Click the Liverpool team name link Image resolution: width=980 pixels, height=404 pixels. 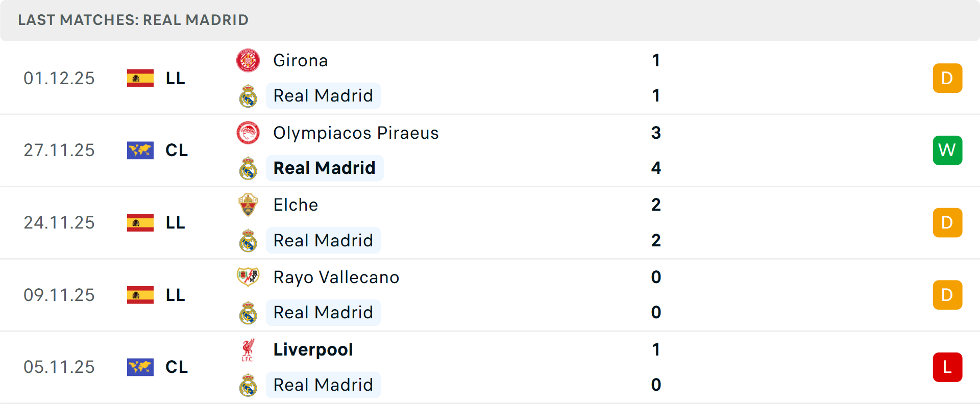313,349
